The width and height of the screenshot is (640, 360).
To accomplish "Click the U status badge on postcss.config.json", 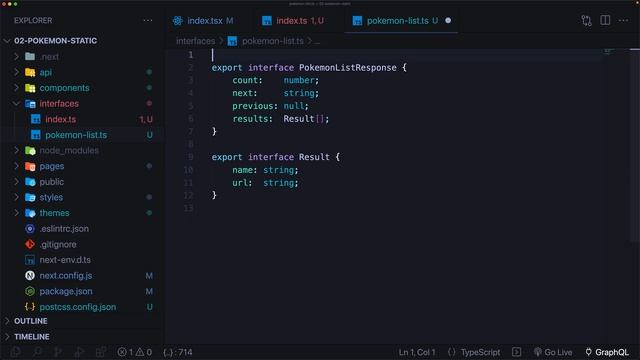I will [149, 307].
